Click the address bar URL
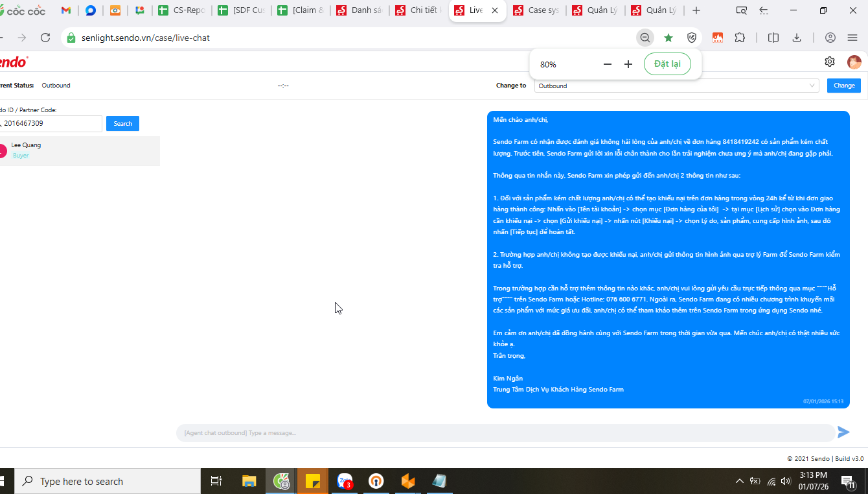 point(146,38)
